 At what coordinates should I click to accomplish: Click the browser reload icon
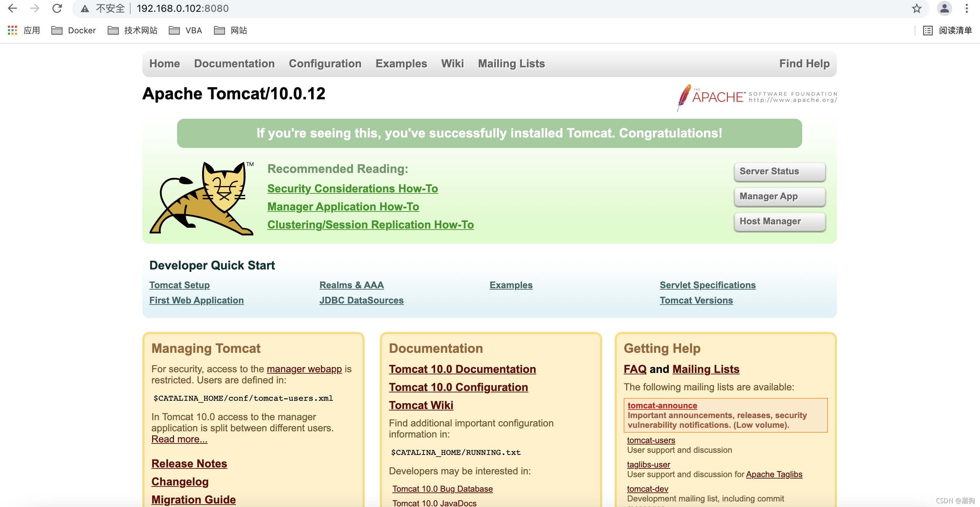(57, 8)
